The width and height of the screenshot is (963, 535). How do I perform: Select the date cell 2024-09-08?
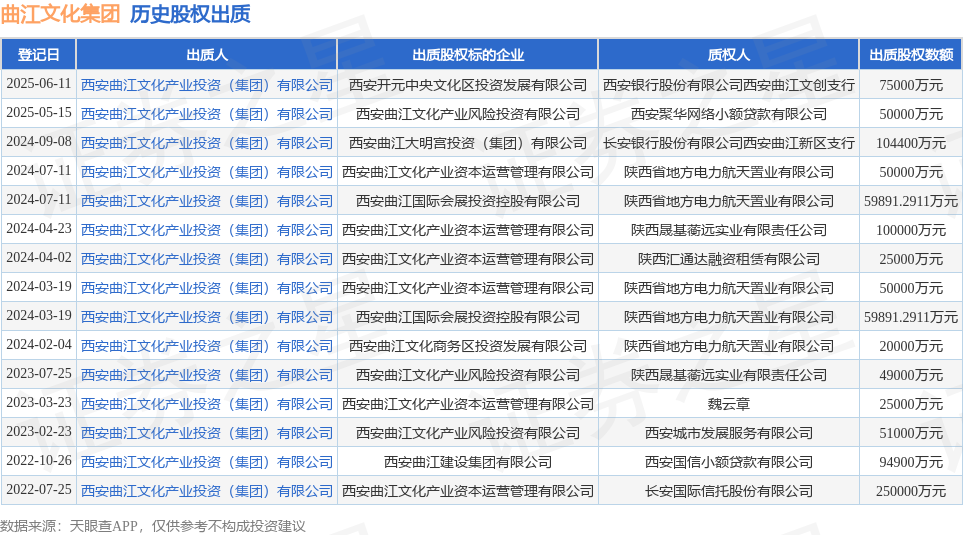(39, 142)
